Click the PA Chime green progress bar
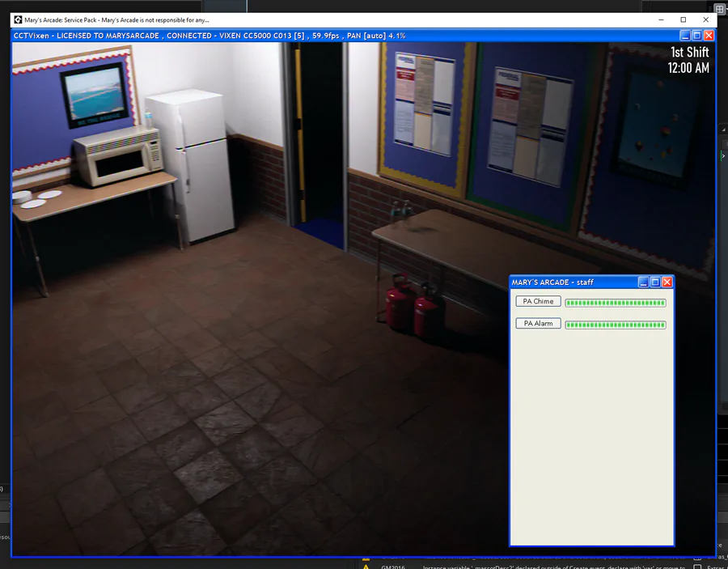728x569 pixels. (x=616, y=303)
